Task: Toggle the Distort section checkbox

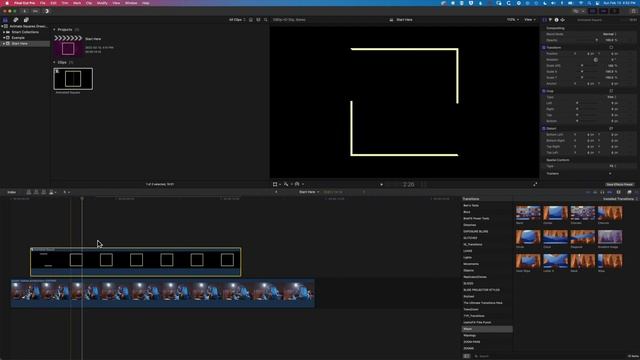Action: click(x=544, y=128)
